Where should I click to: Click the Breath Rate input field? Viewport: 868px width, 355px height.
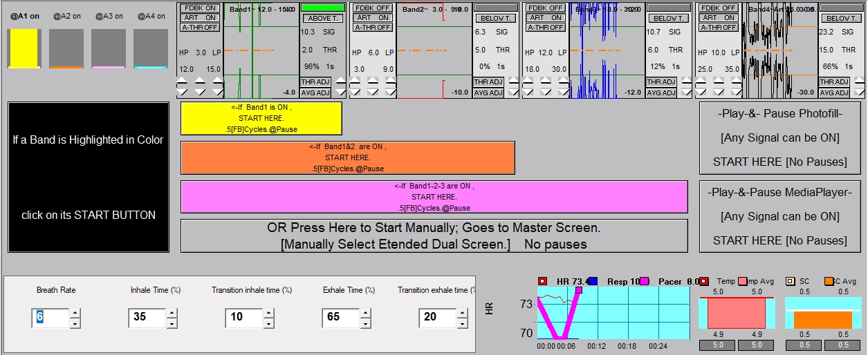(x=50, y=318)
